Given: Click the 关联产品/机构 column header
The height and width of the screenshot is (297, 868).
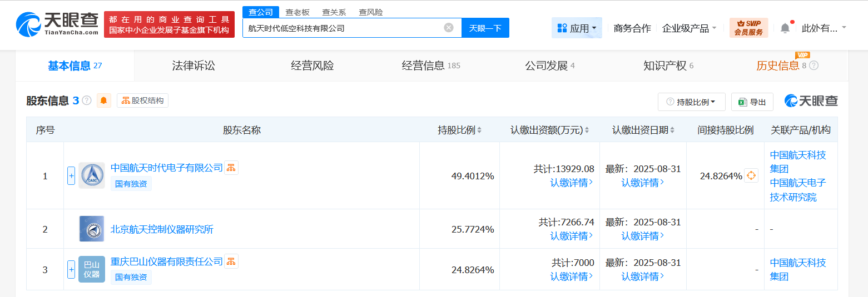Looking at the screenshot, I should 801,130.
